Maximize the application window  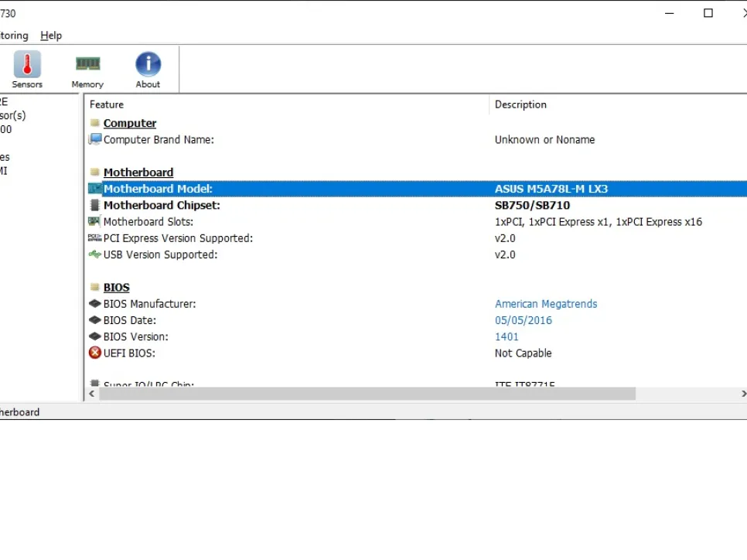pyautogui.click(x=708, y=13)
